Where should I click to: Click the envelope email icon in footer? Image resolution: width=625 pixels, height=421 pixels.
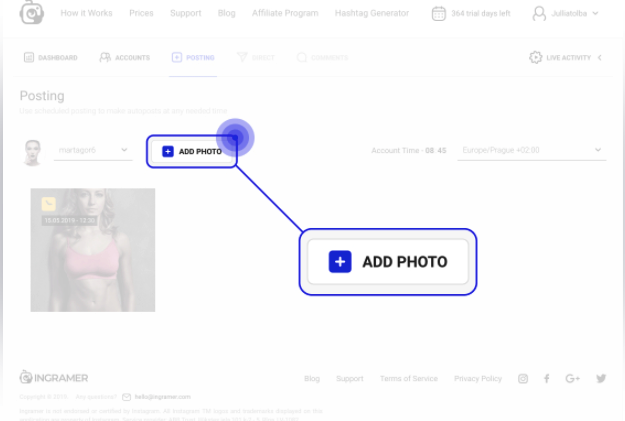[x=126, y=397]
